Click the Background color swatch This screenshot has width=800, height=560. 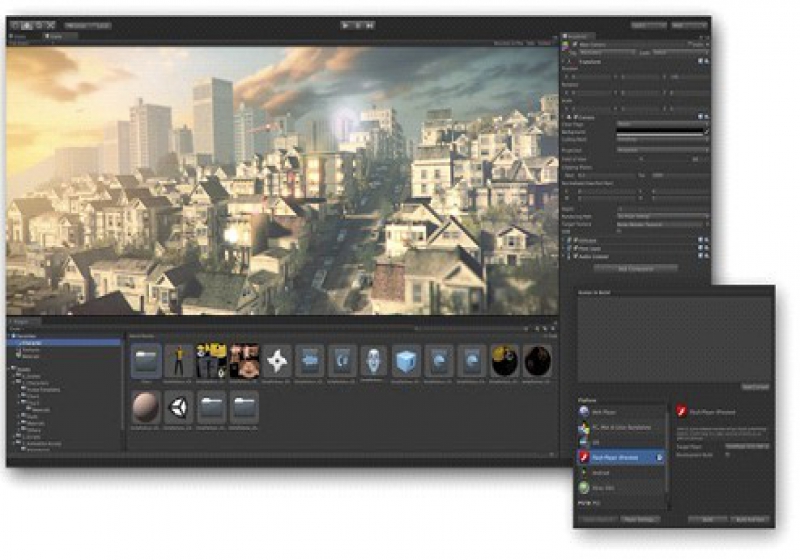pyautogui.click(x=660, y=132)
